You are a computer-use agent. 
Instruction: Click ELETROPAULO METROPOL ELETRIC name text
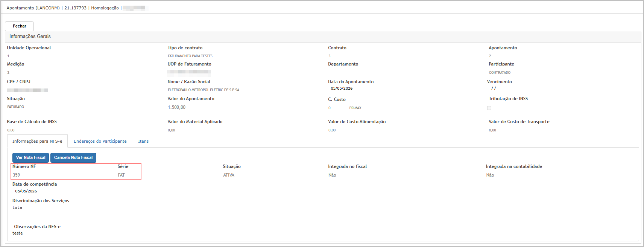204,90
